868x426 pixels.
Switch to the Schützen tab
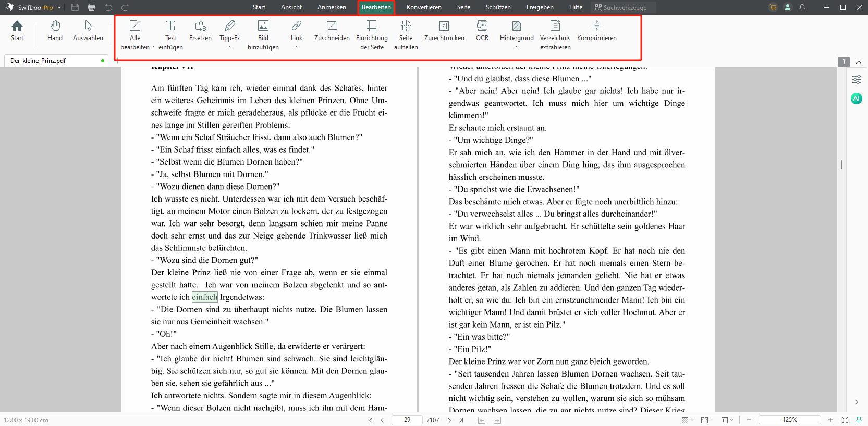498,7
